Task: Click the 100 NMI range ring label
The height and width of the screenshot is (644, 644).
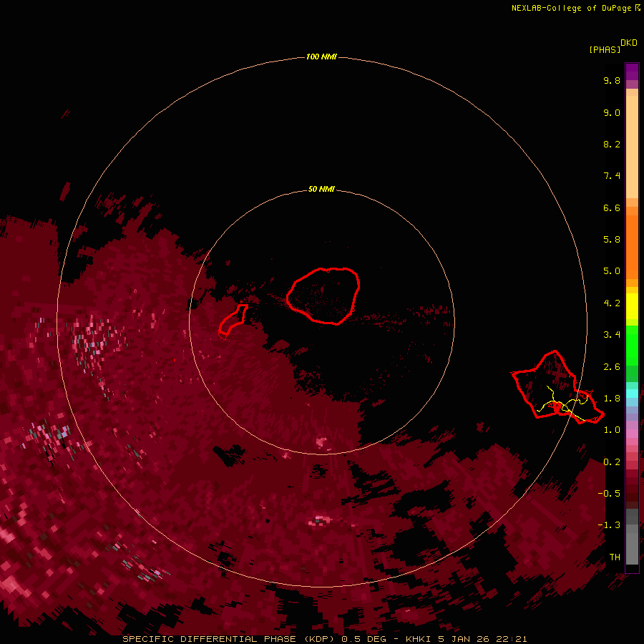Action: (321, 57)
